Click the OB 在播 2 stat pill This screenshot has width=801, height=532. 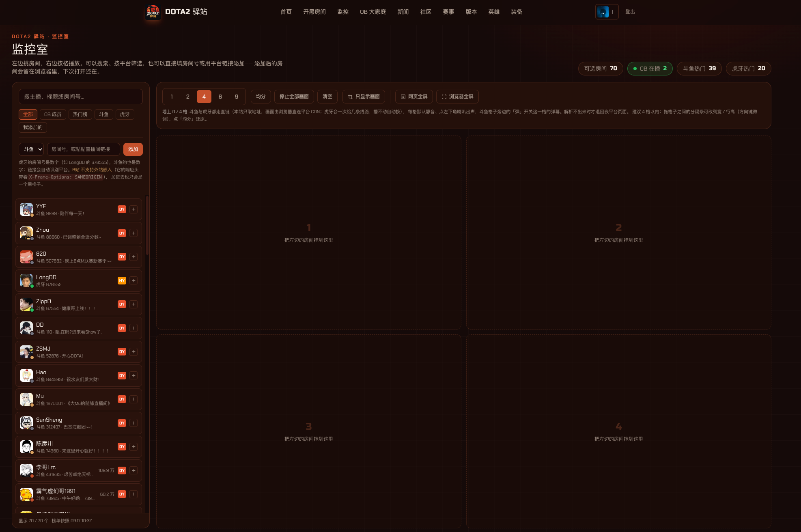(650, 69)
